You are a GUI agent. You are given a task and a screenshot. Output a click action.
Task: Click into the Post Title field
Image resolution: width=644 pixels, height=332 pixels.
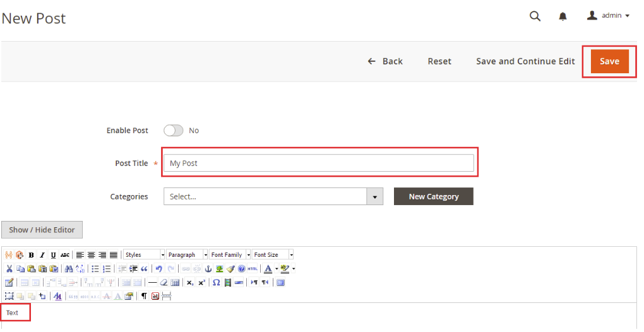[319, 163]
